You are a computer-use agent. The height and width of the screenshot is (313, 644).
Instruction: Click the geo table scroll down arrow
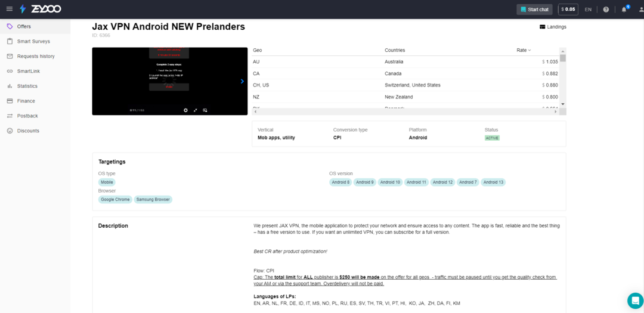coord(563,104)
